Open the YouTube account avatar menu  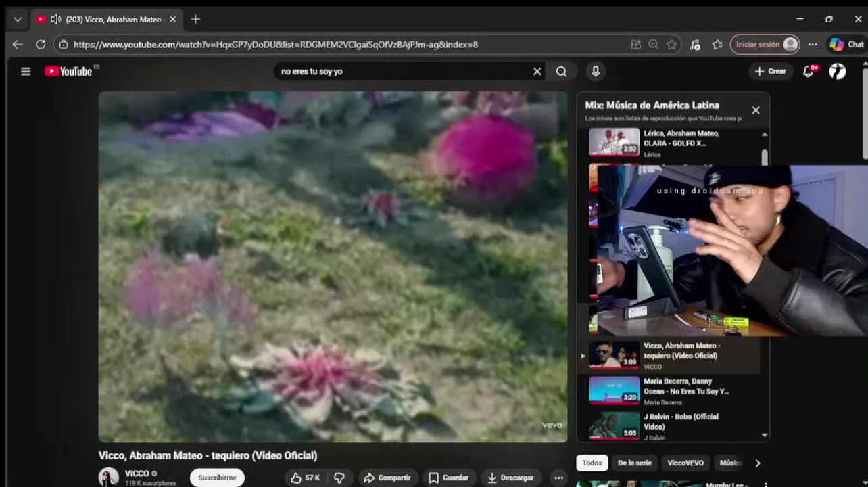pos(838,71)
